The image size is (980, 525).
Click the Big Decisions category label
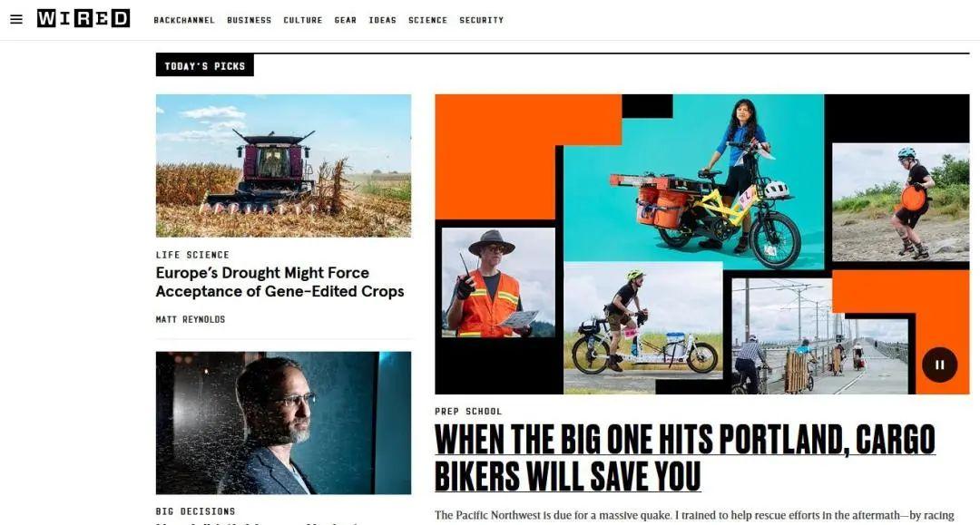pos(196,511)
